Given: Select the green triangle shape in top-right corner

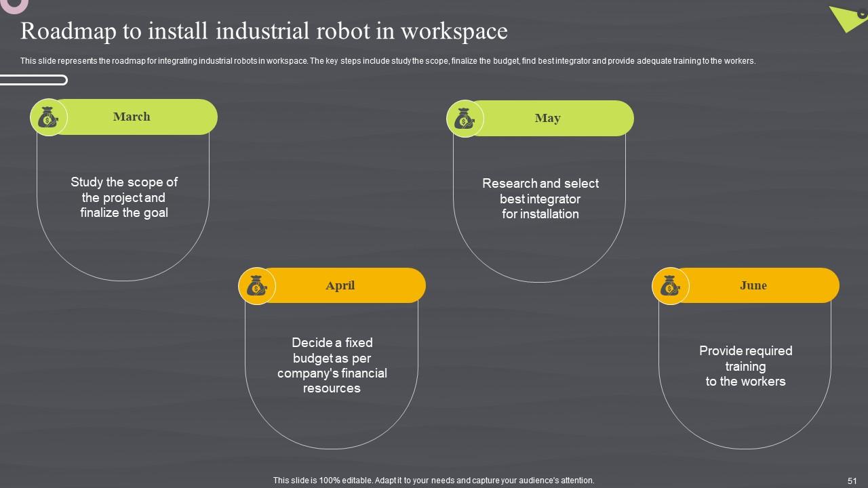Looking at the screenshot, I should [x=846, y=17].
